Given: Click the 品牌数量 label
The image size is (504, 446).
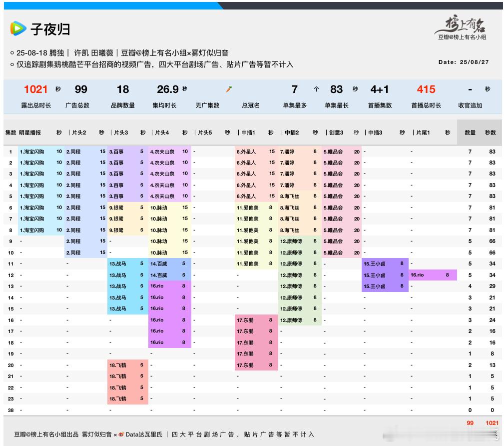Looking at the screenshot, I should point(123,105).
